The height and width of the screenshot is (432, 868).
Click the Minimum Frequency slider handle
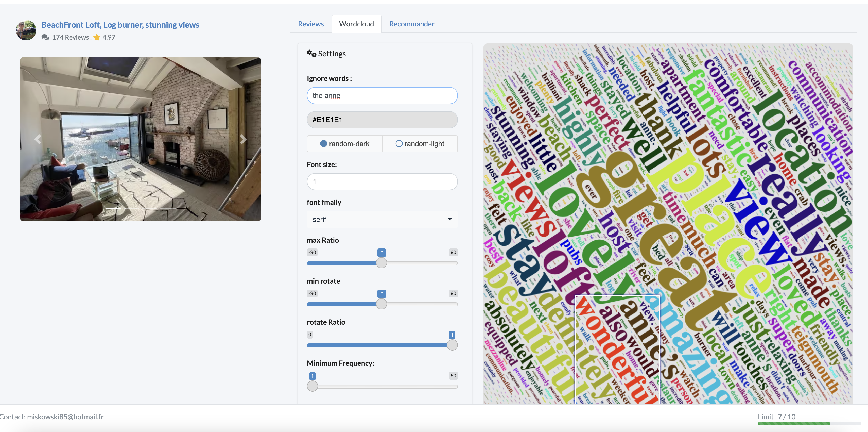click(x=312, y=387)
